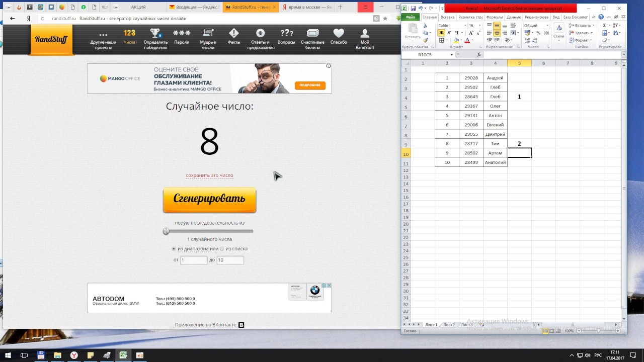This screenshot has height=362, width=644.
Task: Open Excel help question mark
Action: [x=601, y=17]
